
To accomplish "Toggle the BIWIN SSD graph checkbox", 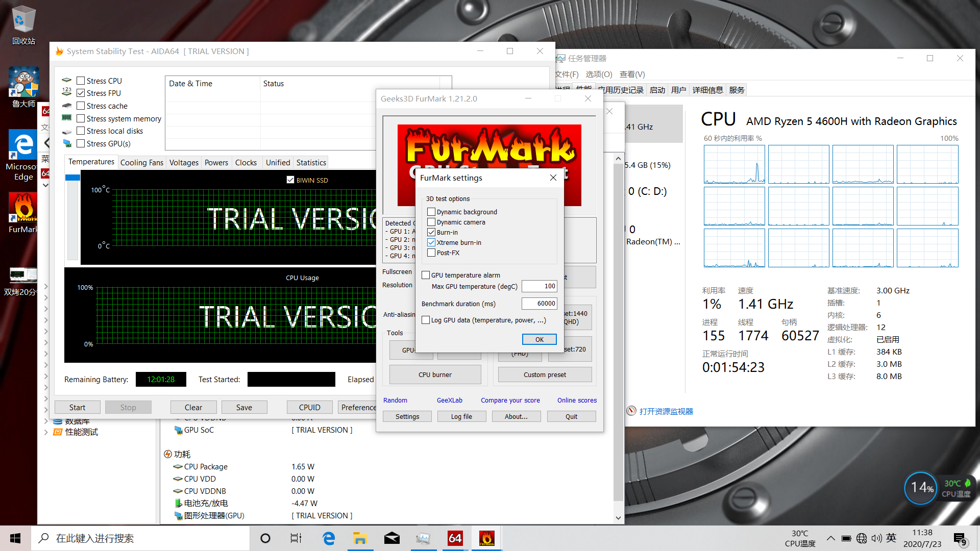I will (290, 180).
